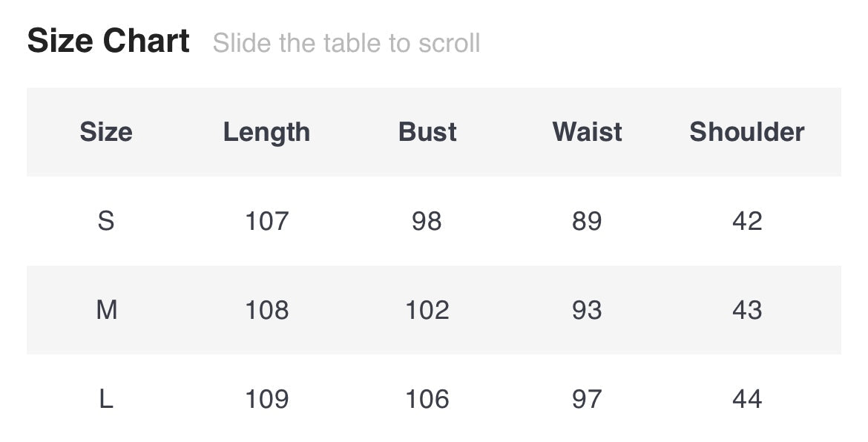Click the length value 109 for size L
The width and height of the screenshot is (868, 442).
(x=266, y=400)
